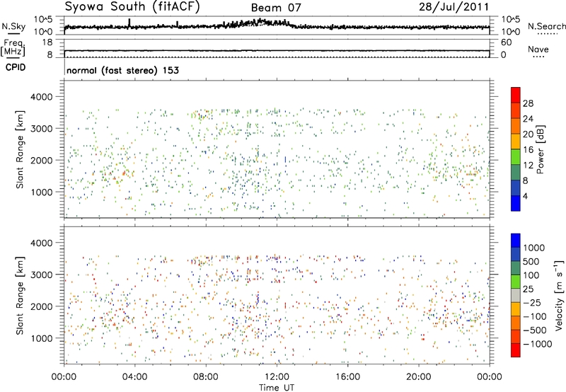Click Velocity colorbar tick label '100'
This screenshot has width=566, height=392.
pyautogui.click(x=531, y=275)
